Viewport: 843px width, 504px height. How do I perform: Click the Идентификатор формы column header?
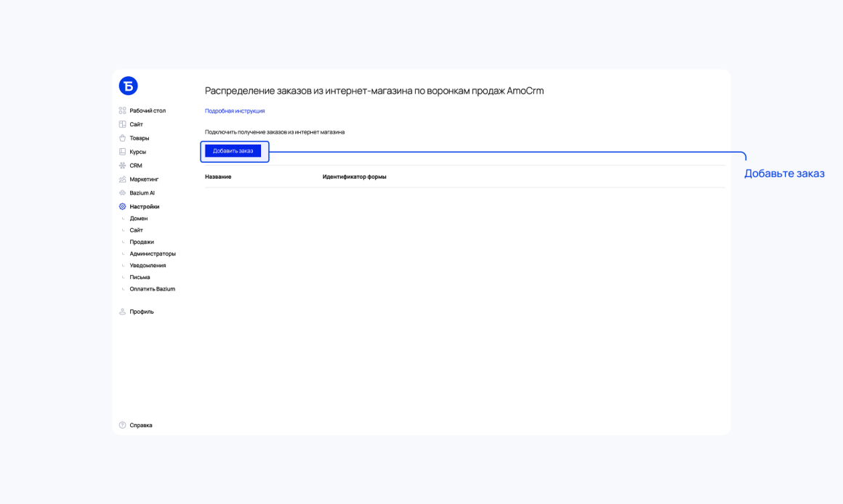coord(355,176)
